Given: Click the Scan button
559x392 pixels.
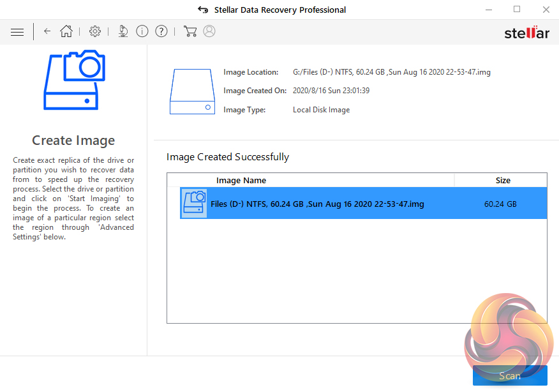Looking at the screenshot, I should [510, 375].
